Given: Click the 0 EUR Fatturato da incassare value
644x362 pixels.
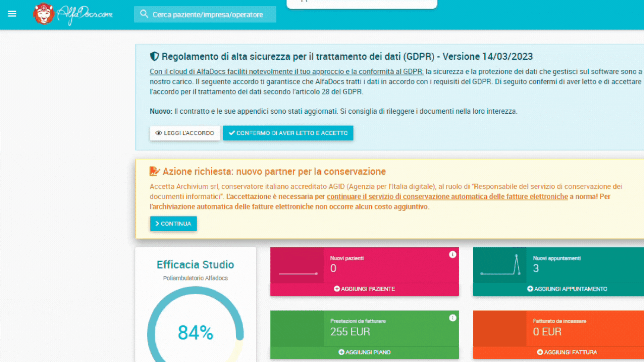Looking at the screenshot, I should [547, 331].
